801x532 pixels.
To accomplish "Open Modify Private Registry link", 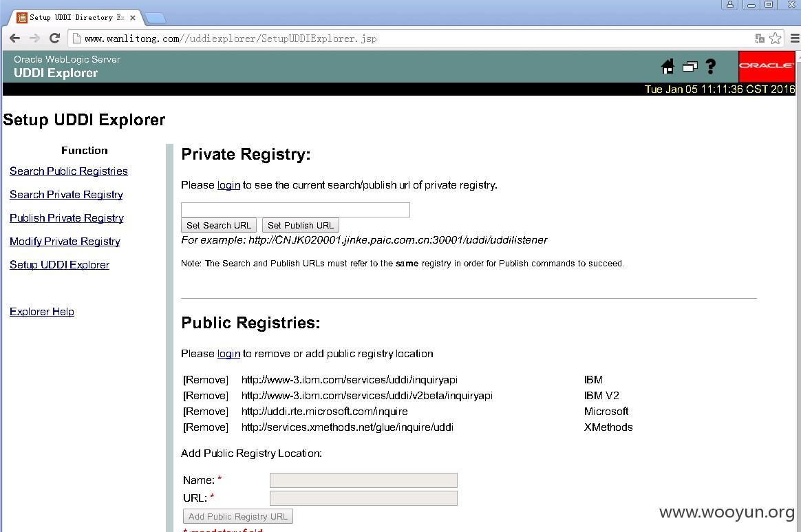I will [x=65, y=241].
